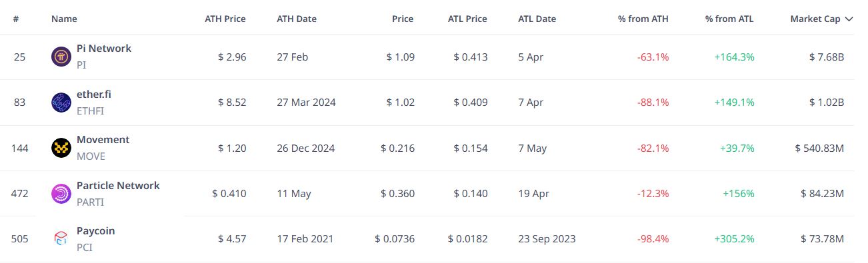Viewport: 868px width, 263px height.
Task: Click the PARTI ticker symbol
Action: (91, 202)
